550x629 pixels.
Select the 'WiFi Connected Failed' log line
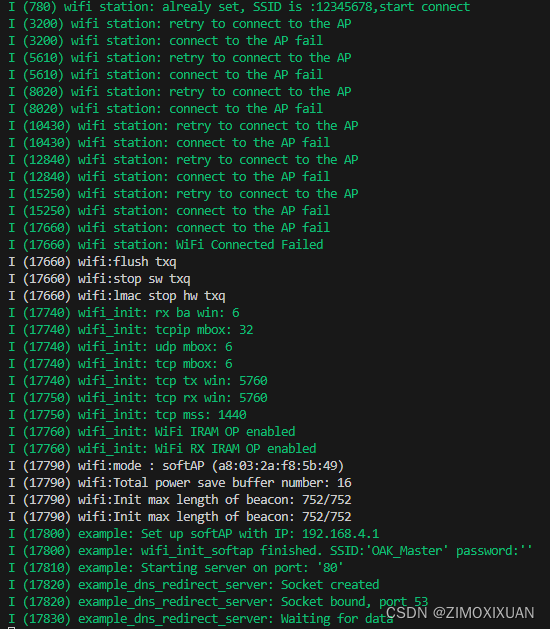[166, 245]
